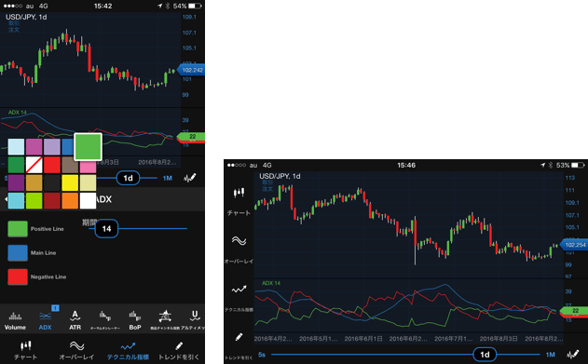This screenshot has height=364, width=588.
Task: Tap the Positive Line label
Action: point(48,229)
